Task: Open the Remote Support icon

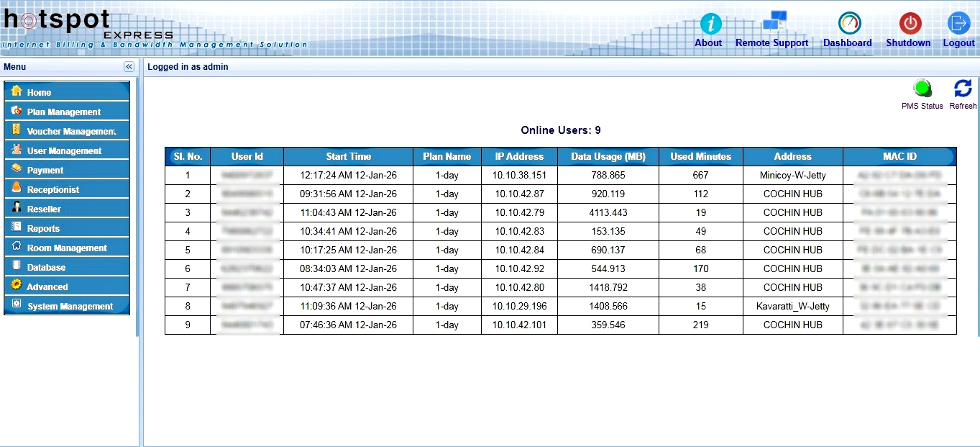Action: pyautogui.click(x=774, y=22)
